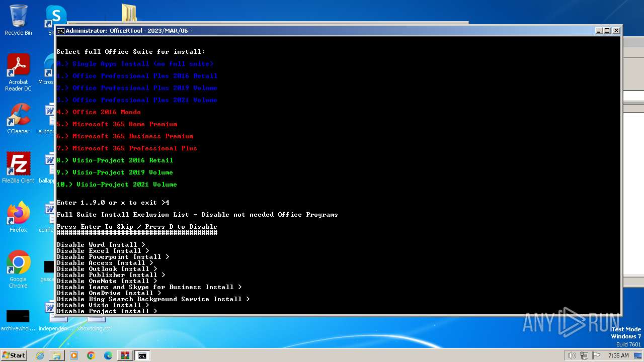Click 'Microsoft 365 Professional Plus' line
This screenshot has width=644, height=362.
click(x=127, y=148)
